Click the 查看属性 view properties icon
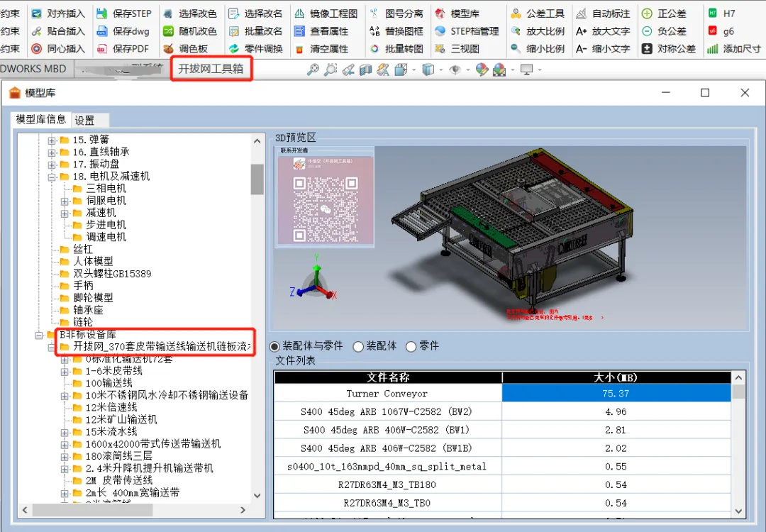The image size is (766, 532). point(299,31)
